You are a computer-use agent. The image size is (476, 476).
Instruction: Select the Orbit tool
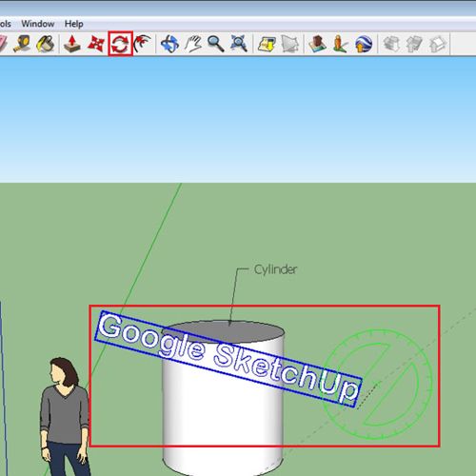[x=169, y=44]
